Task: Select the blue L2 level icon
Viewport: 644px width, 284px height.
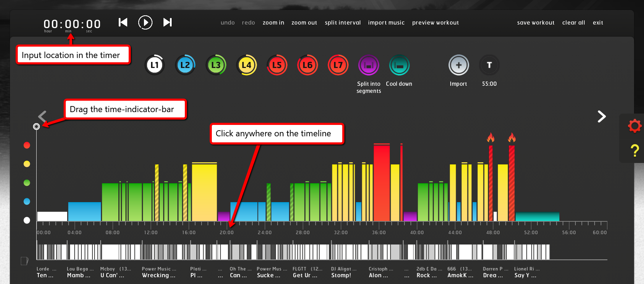Action: point(185,65)
